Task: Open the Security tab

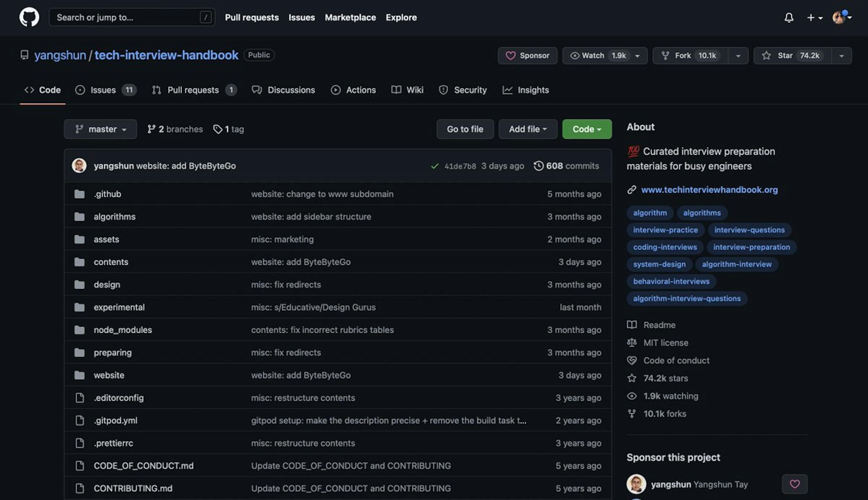Action: [463, 90]
